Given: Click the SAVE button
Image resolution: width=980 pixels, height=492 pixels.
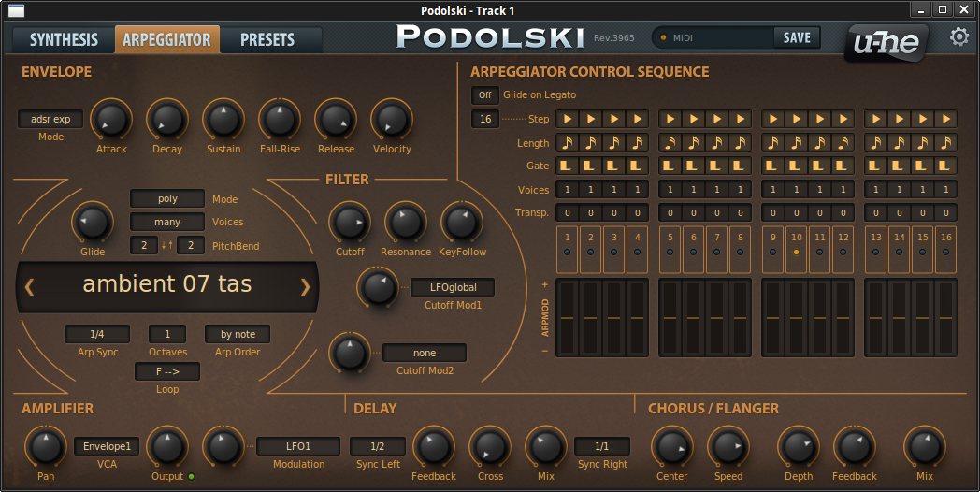Looking at the screenshot, I should point(797,37).
